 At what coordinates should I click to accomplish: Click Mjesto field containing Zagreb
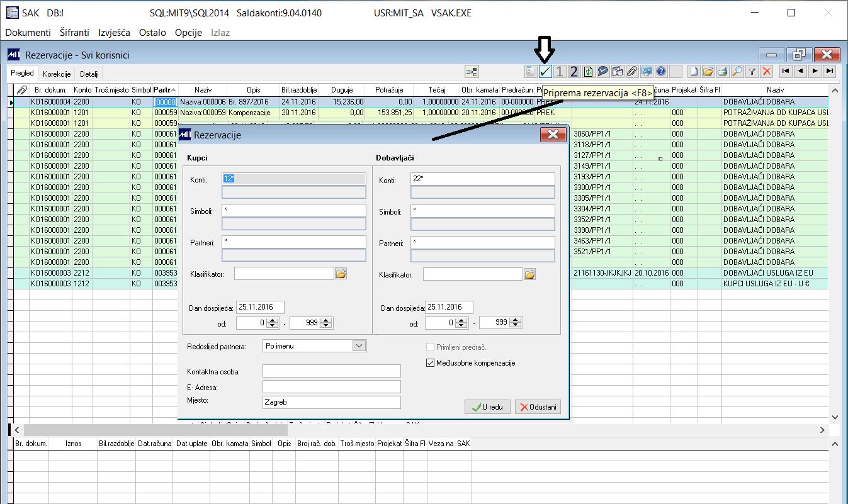tap(332, 402)
